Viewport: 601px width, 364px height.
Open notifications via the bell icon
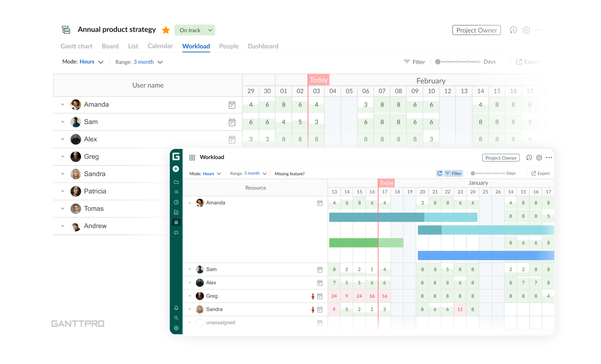(176, 308)
